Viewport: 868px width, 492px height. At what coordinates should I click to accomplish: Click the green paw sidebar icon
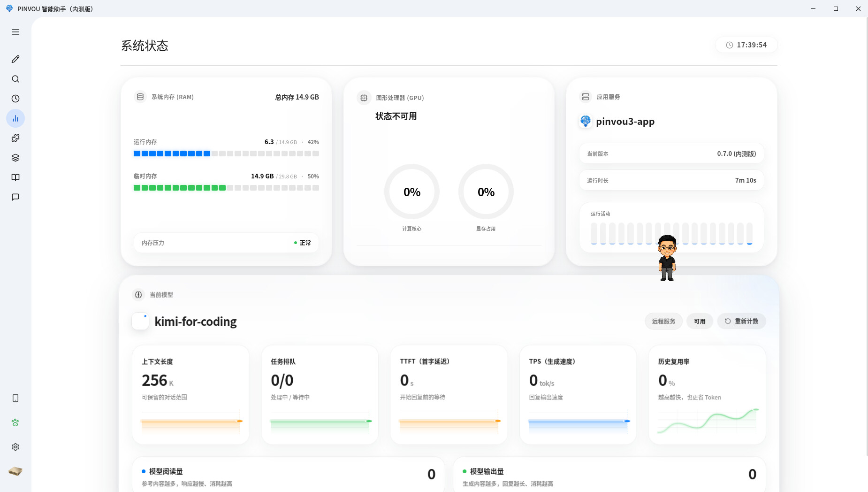15,423
